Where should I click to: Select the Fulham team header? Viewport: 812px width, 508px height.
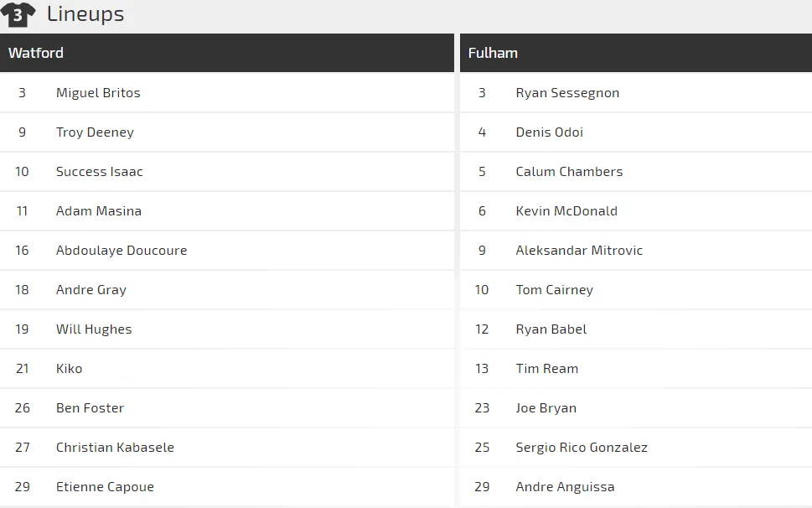(493, 53)
